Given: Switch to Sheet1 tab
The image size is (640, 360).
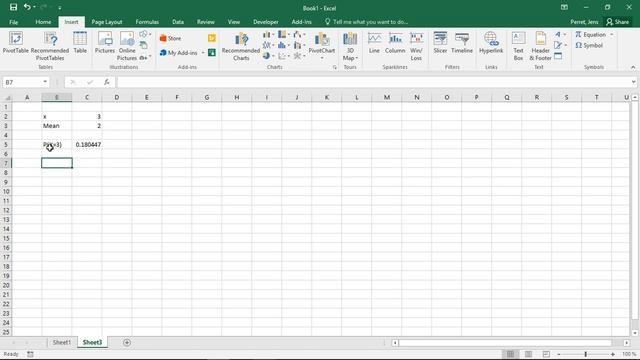Looking at the screenshot, I should (62, 342).
